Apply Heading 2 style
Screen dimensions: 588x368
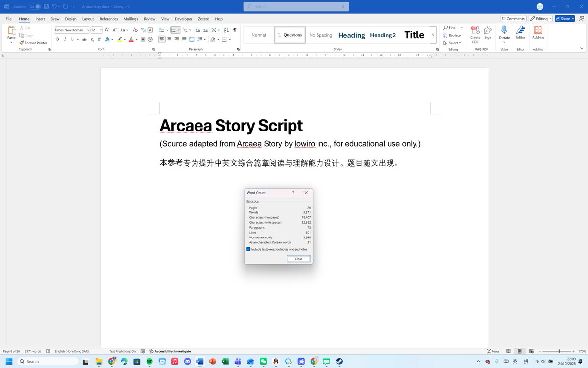[x=383, y=35]
